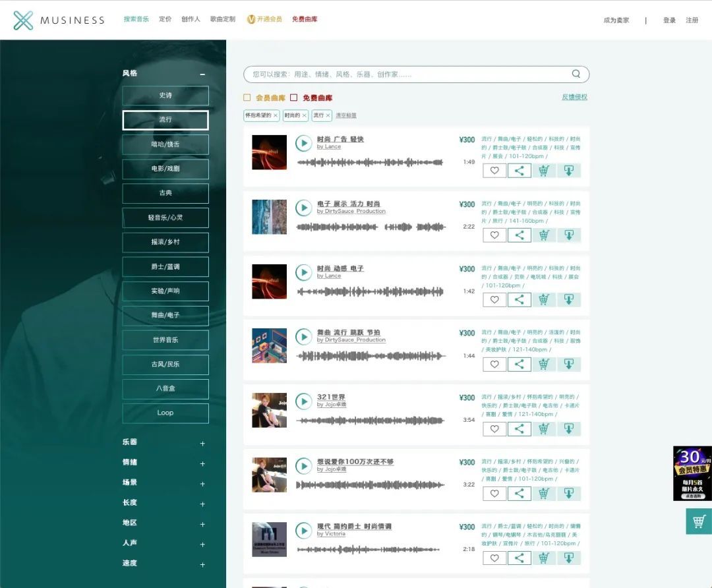
Task: Click the 成为卖家 link
Action: tap(616, 20)
